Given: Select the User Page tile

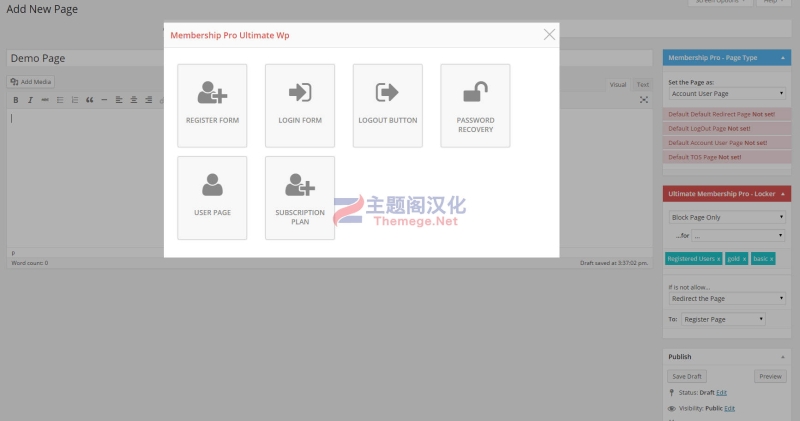Looking at the screenshot, I should click(212, 198).
